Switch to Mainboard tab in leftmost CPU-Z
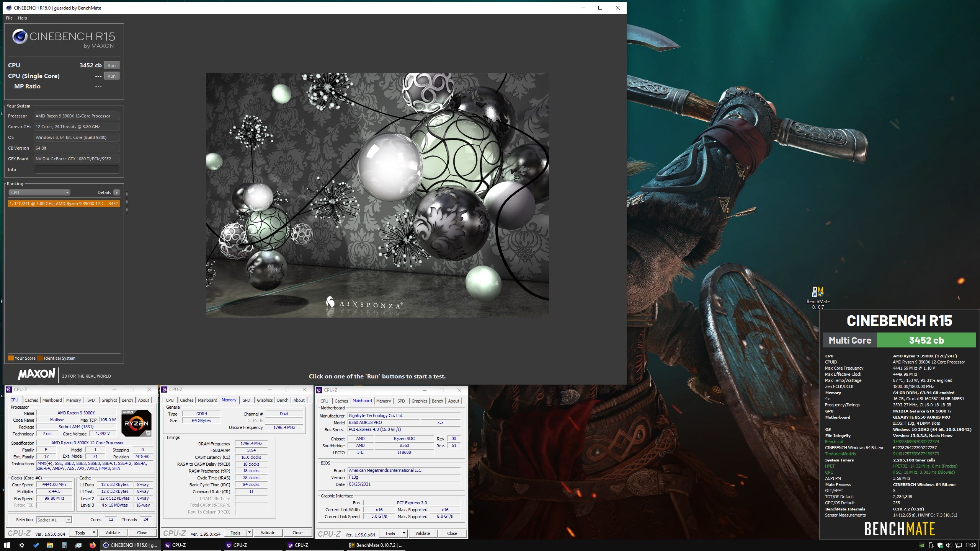The width and height of the screenshot is (980, 551). (x=52, y=400)
